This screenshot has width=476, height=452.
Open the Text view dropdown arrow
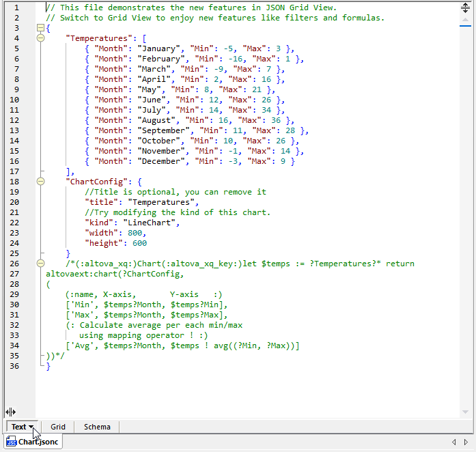(31, 427)
